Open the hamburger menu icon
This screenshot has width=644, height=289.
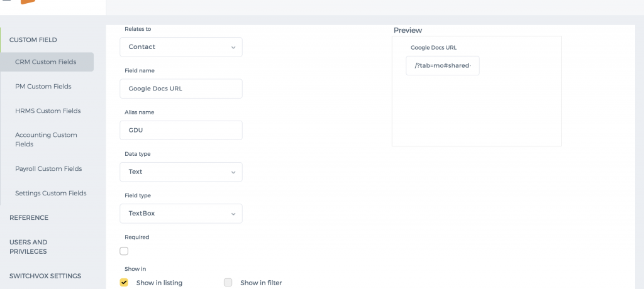coord(6,1)
